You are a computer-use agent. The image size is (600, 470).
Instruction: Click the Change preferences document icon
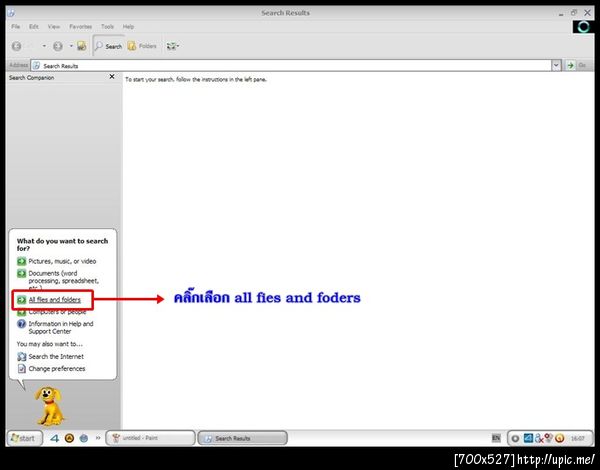(22, 369)
